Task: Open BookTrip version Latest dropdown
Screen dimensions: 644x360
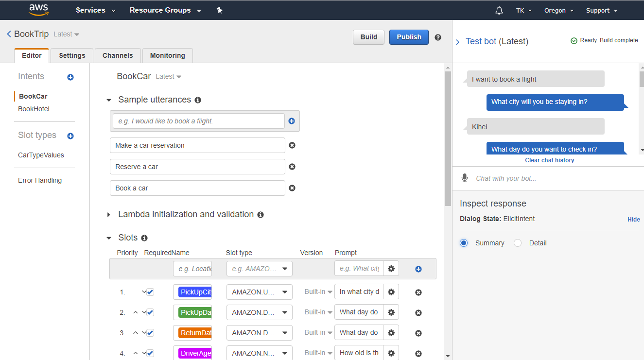Action: coord(67,34)
